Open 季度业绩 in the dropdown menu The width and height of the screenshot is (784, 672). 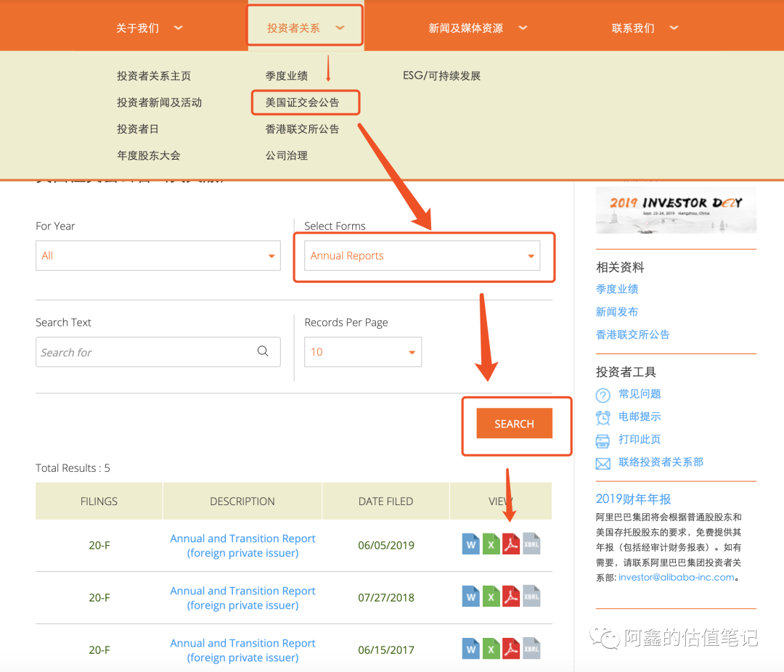click(287, 76)
